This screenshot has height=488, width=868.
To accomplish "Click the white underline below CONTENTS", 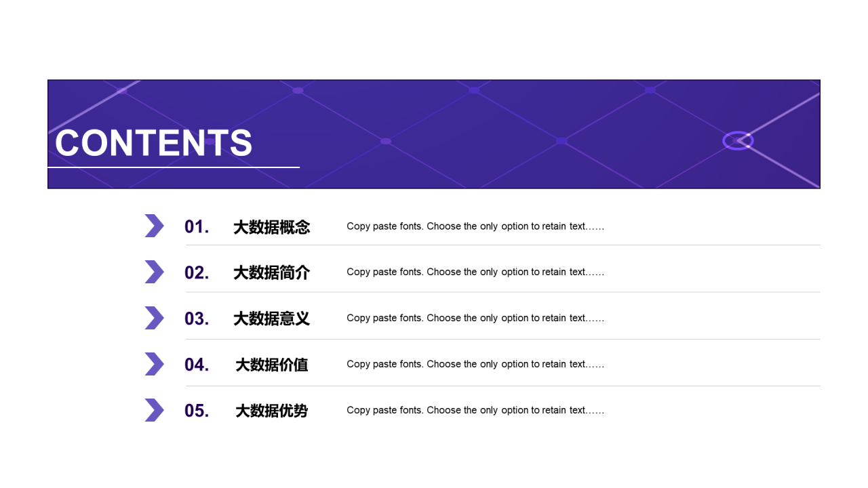I will pos(174,167).
